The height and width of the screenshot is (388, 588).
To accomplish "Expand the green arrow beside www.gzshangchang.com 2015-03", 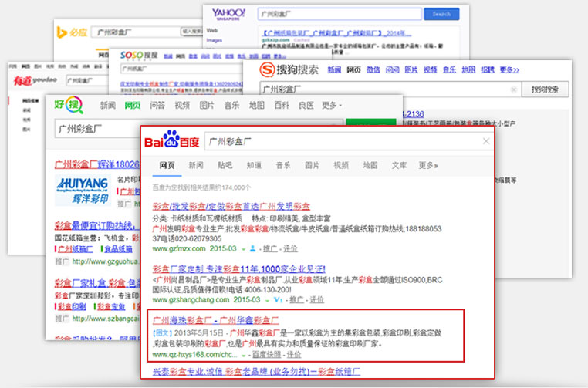I will pyautogui.click(x=267, y=300).
